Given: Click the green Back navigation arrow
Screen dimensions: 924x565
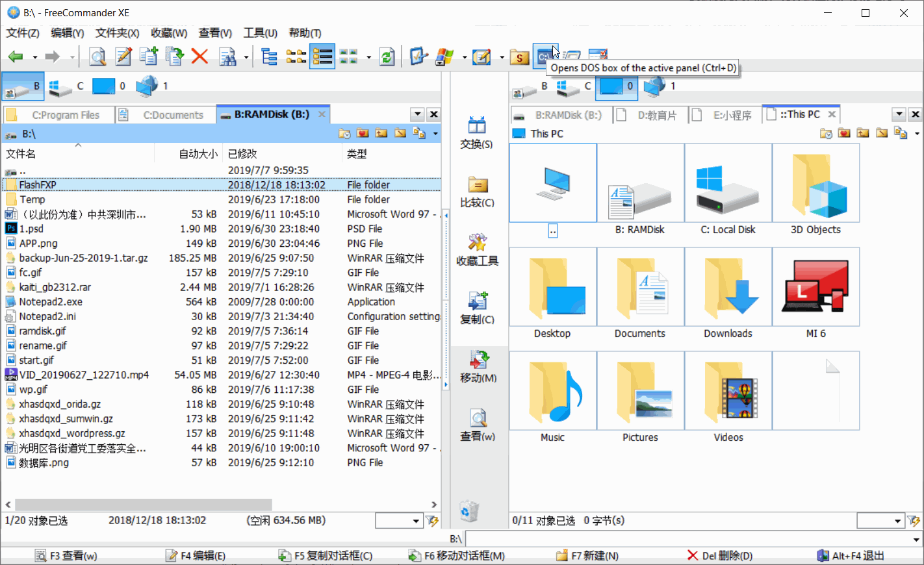Looking at the screenshot, I should tap(16, 57).
